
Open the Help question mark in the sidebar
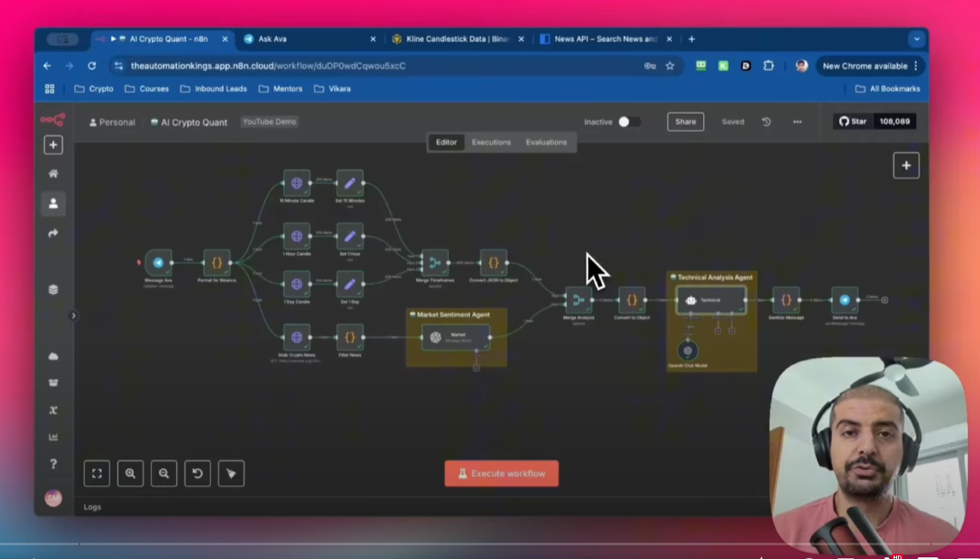(x=53, y=463)
